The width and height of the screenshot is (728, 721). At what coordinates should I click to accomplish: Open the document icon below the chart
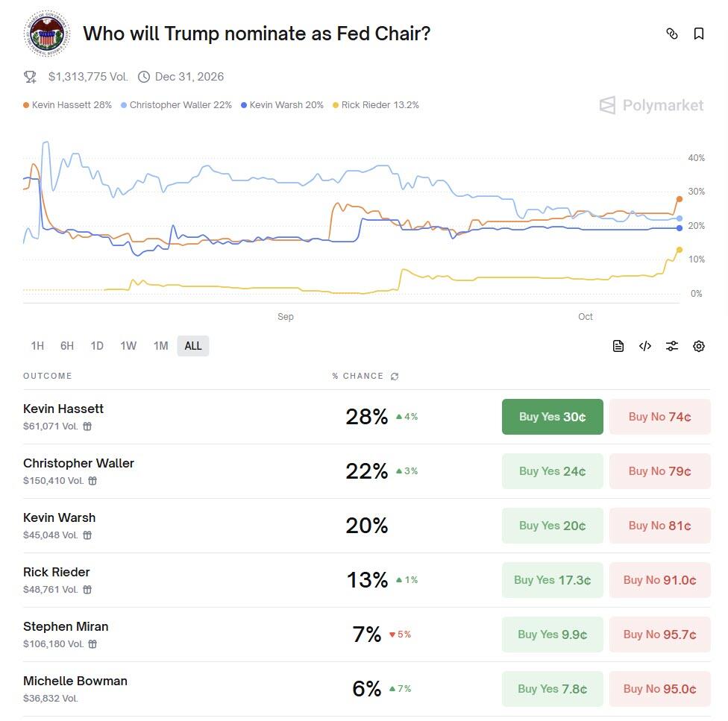point(618,346)
